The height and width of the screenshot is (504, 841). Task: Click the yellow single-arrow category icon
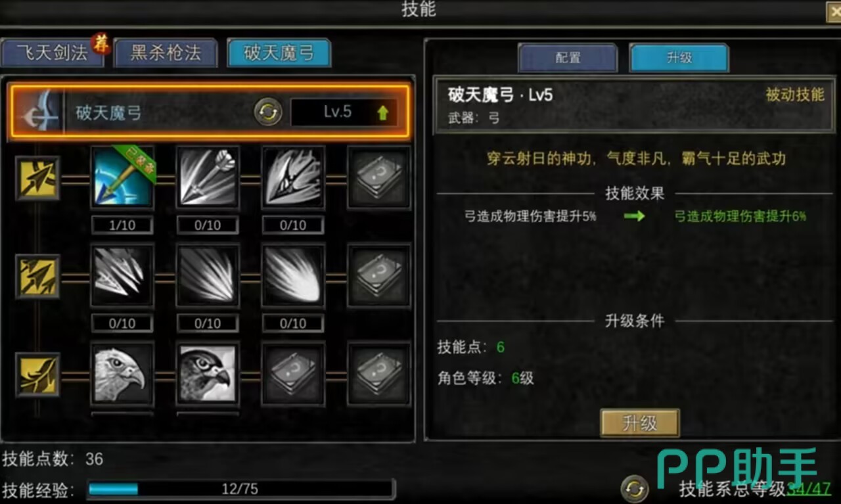coord(38,178)
